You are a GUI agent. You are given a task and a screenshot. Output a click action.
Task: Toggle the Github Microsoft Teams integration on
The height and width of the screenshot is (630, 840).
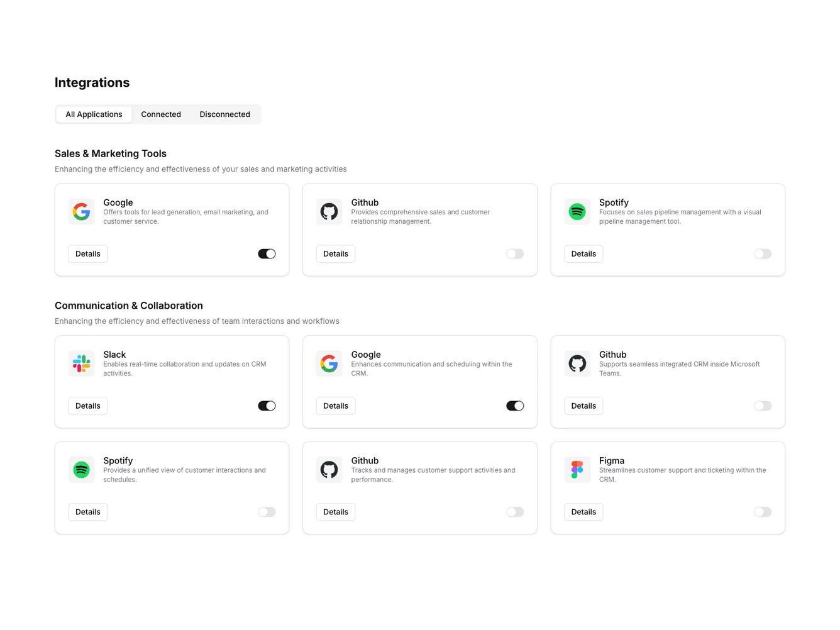click(763, 406)
